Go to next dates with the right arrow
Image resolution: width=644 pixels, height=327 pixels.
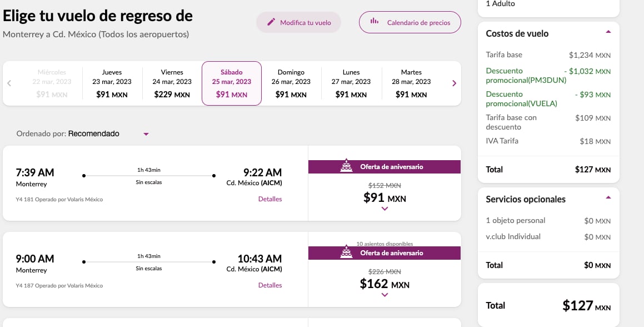pos(454,83)
